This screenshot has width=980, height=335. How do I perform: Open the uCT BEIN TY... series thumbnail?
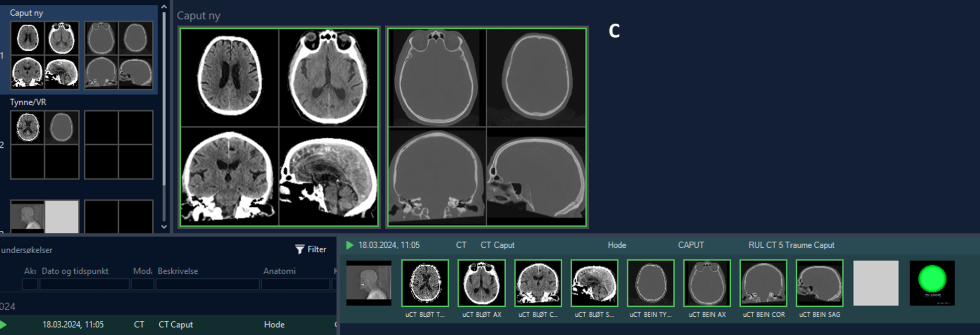(651, 283)
